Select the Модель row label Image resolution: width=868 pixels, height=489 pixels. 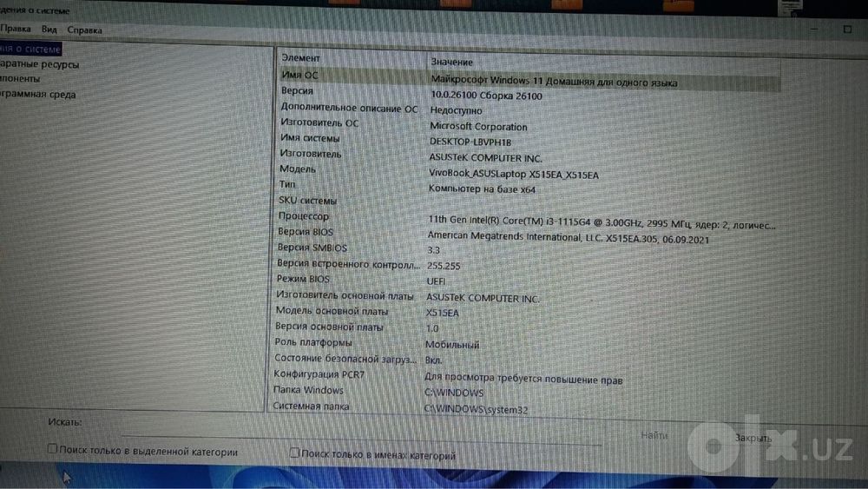point(297,169)
